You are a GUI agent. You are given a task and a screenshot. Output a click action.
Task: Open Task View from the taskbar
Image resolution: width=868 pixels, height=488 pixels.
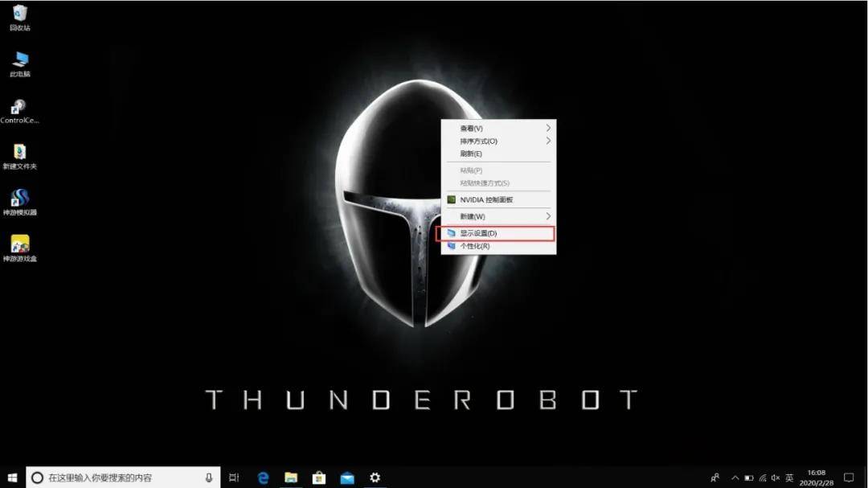pos(234,478)
